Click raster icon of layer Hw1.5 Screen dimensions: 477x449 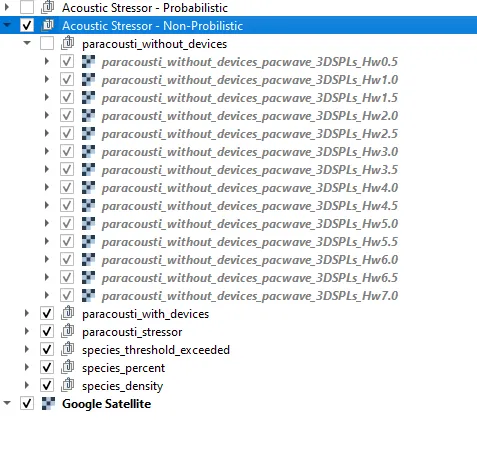pos(88,98)
